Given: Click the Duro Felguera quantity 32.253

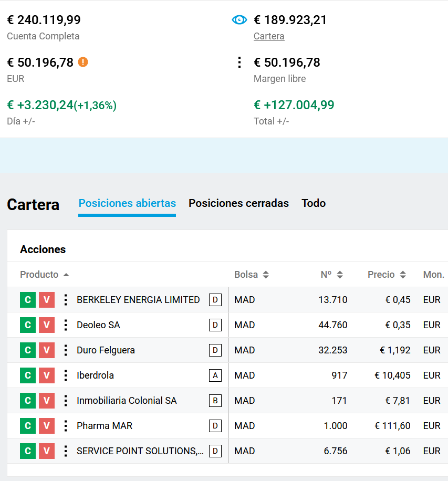Looking at the screenshot, I should click(x=333, y=350).
